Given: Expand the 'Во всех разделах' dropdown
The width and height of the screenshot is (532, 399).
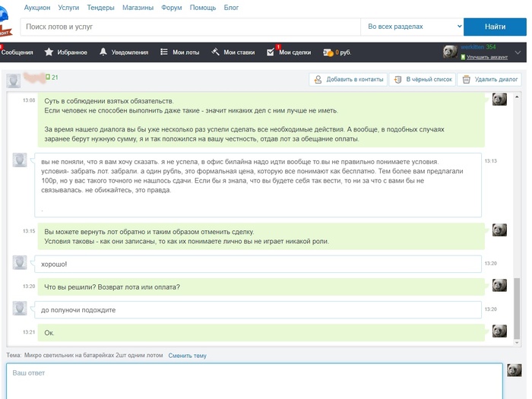Looking at the screenshot, I should (412, 27).
